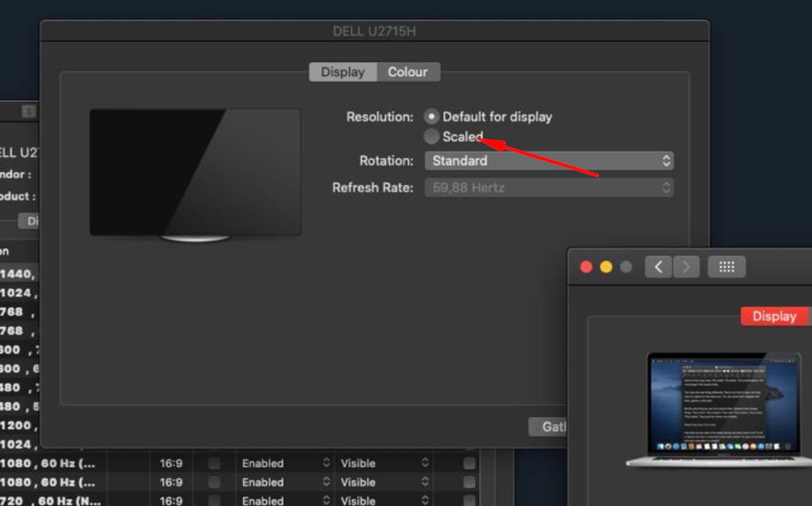Click the Refresh Rate: label
812x506 pixels.
click(373, 188)
